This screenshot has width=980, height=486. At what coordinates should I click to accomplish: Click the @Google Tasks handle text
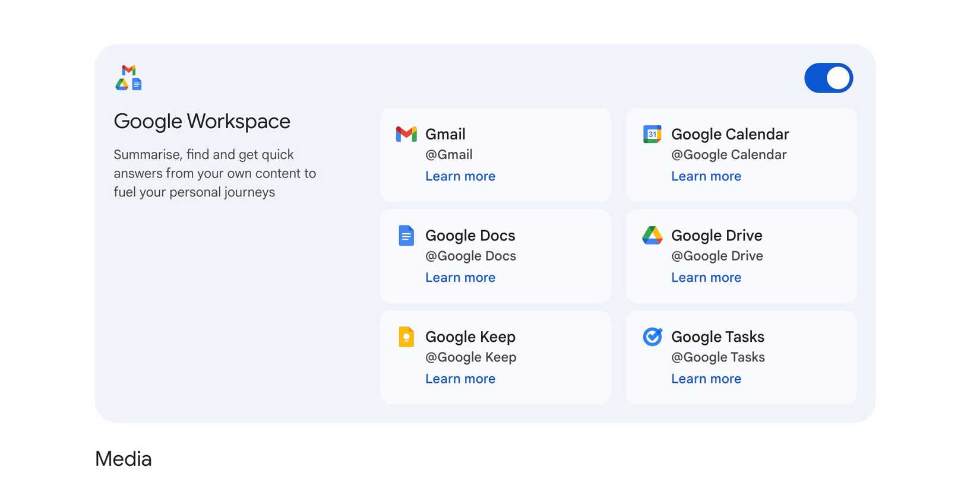(718, 357)
